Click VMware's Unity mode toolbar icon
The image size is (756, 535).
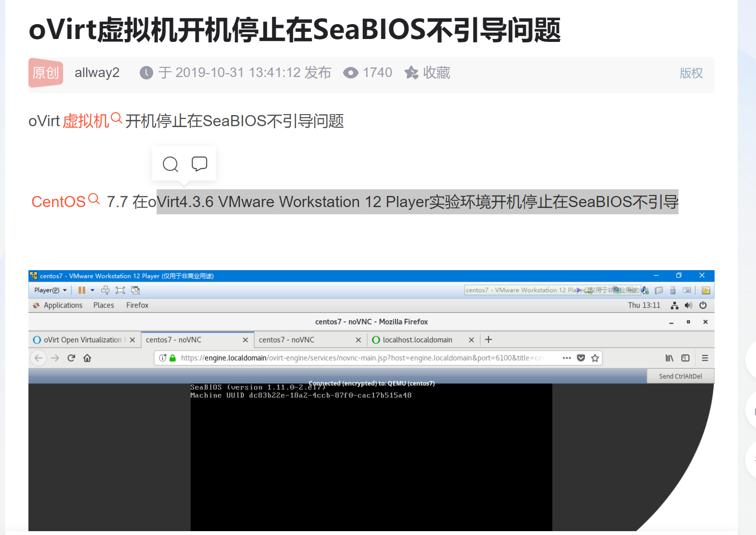[x=135, y=290]
